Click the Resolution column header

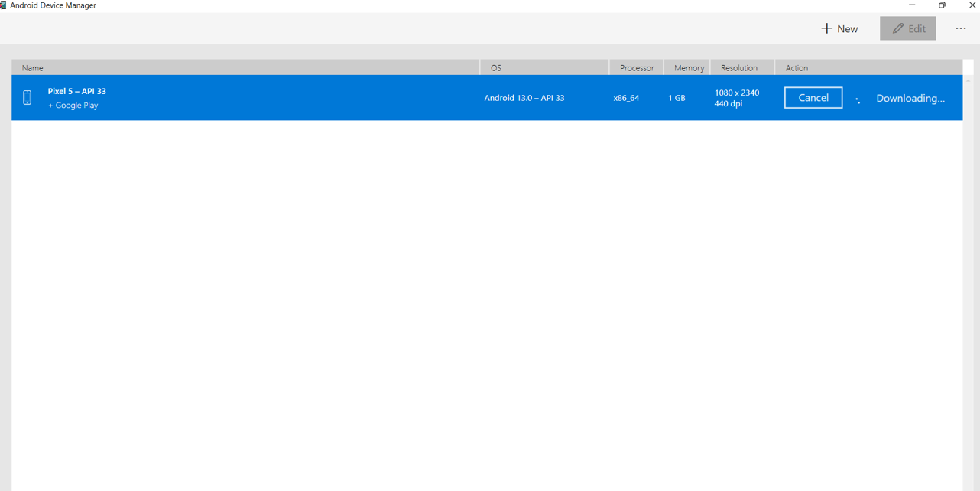(738, 68)
